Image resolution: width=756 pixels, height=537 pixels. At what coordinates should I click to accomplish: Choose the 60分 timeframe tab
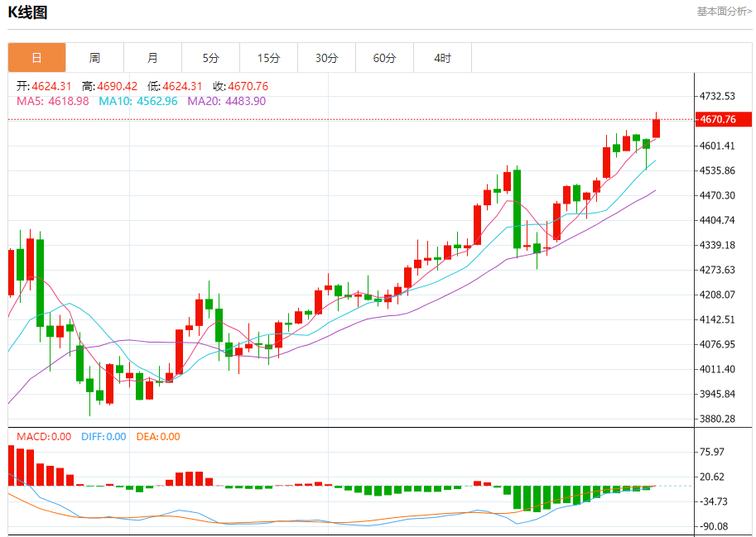tap(384, 58)
